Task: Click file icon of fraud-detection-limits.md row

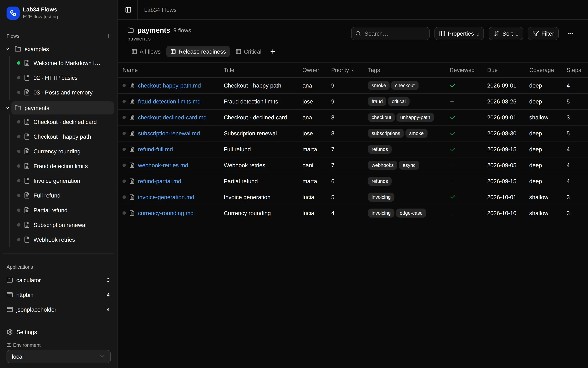Action: click(132, 101)
